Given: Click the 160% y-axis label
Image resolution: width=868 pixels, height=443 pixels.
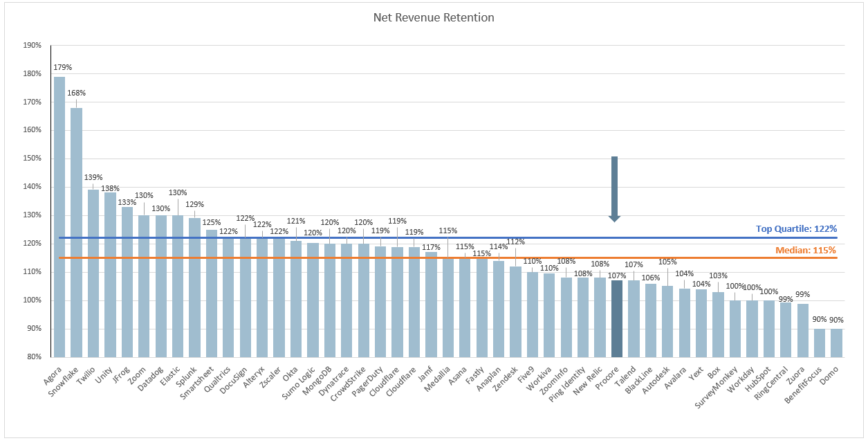Looking at the screenshot, I should pos(33,130).
